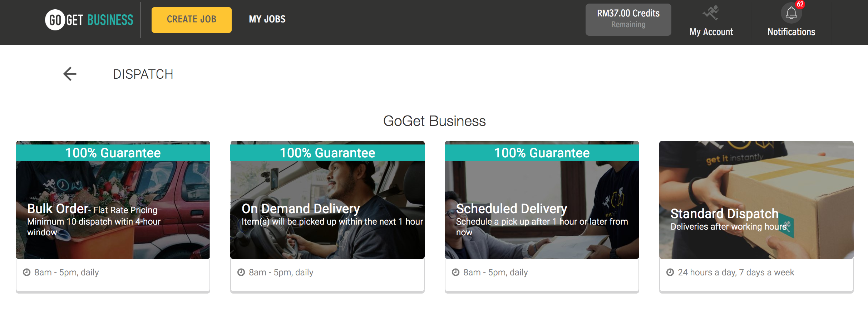Open the MY JOBS menu item

267,19
